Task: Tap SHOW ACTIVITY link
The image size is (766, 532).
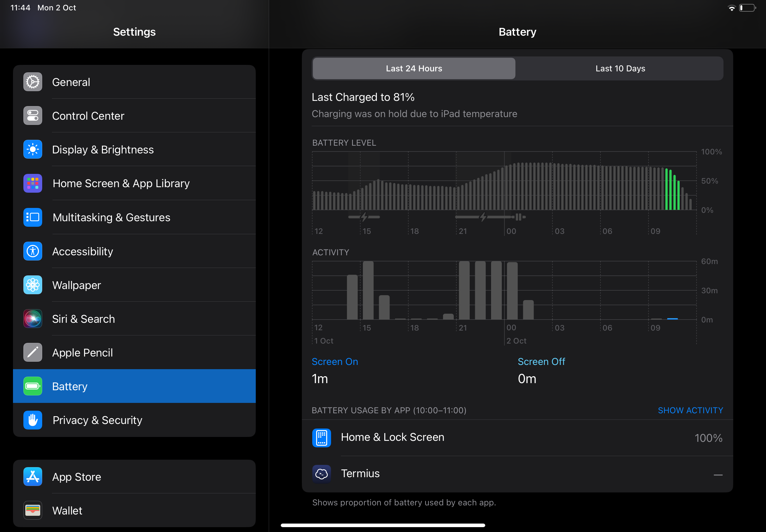Action: tap(690, 410)
